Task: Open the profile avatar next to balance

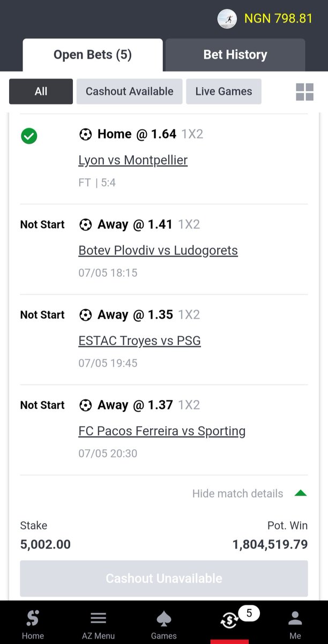Action: 227,19
